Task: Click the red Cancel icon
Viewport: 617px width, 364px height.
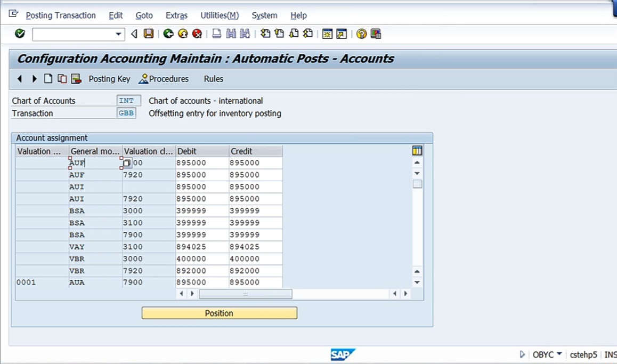Action: 197,34
